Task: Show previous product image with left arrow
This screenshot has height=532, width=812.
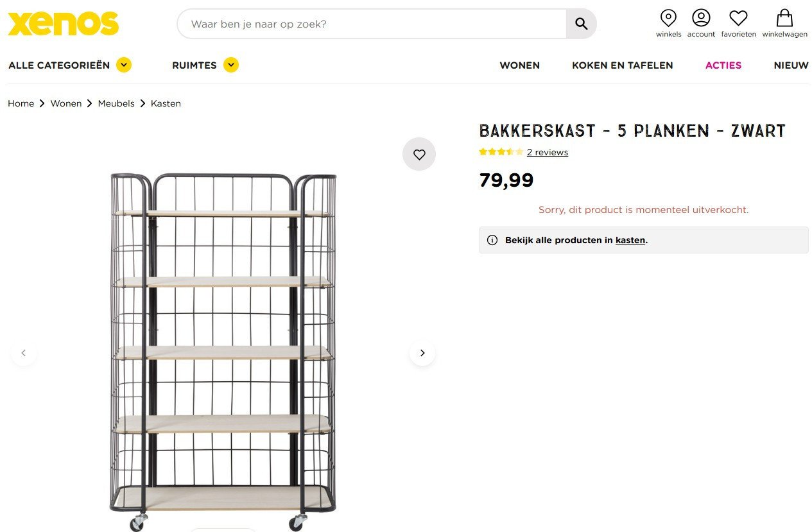Action: 24,353
